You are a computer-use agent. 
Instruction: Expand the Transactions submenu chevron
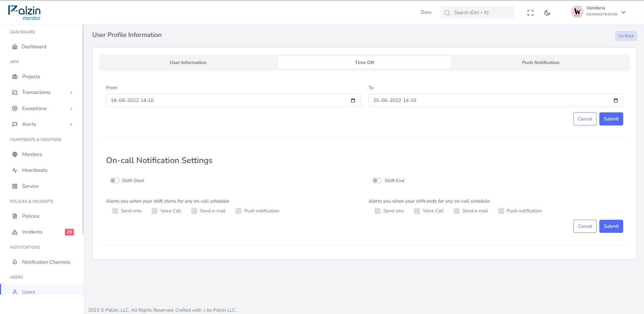point(71,93)
